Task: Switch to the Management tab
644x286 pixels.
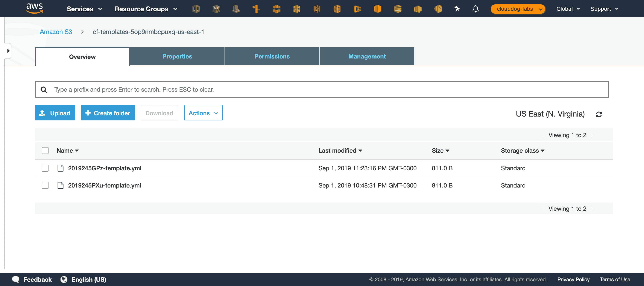Action: click(367, 56)
